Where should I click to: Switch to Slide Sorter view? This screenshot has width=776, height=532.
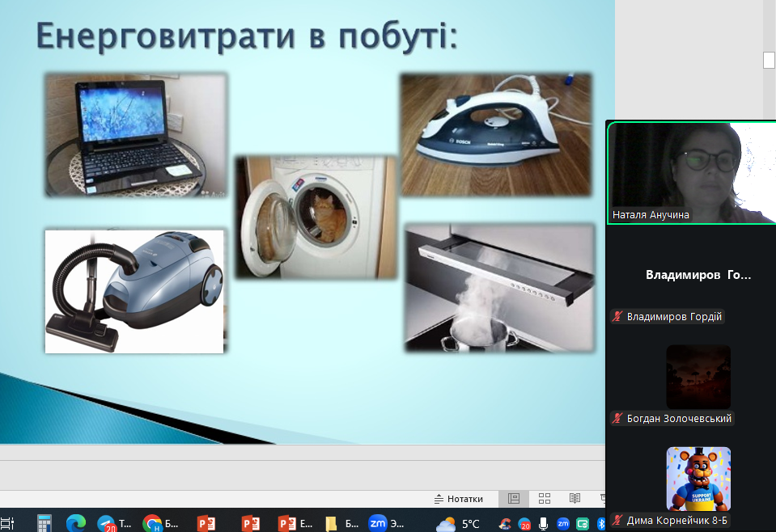[545, 499]
